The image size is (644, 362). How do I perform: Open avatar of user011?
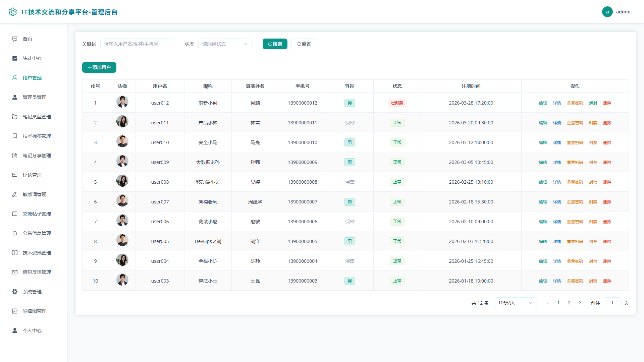pyautogui.click(x=122, y=121)
